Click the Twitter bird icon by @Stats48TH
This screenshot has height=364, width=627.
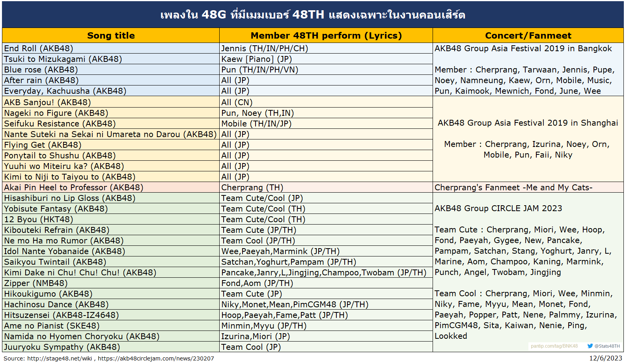point(590,346)
